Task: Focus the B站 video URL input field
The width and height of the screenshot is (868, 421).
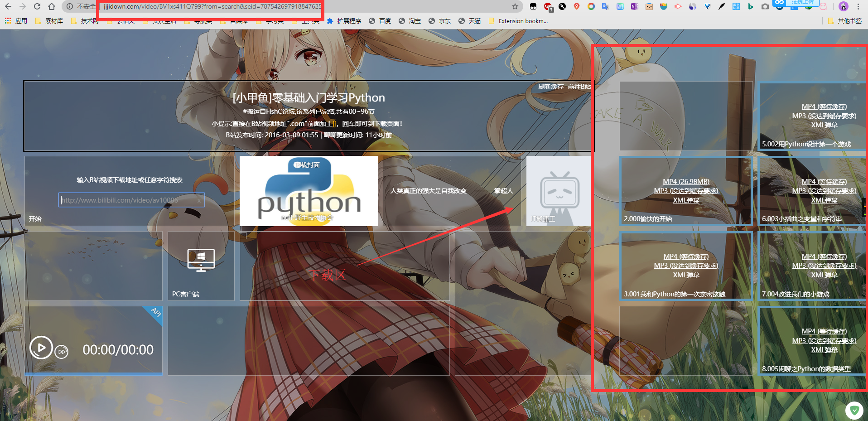Action: [131, 200]
